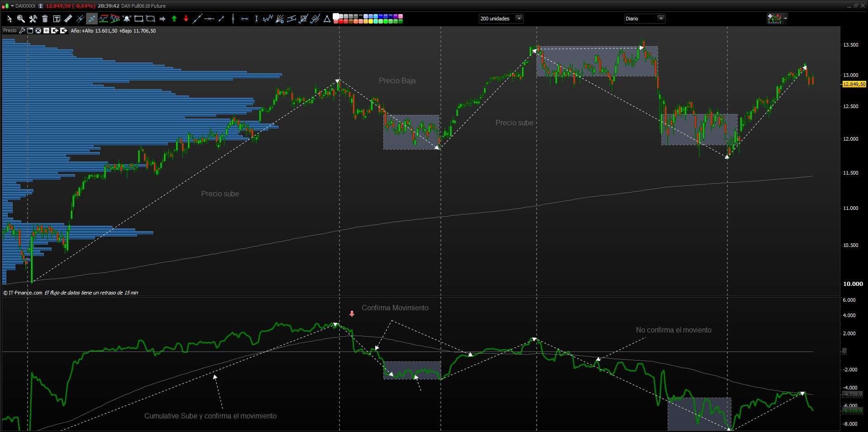This screenshot has height=432, width=868.
Task: Pick the yellow color swatch
Action: click(371, 21)
